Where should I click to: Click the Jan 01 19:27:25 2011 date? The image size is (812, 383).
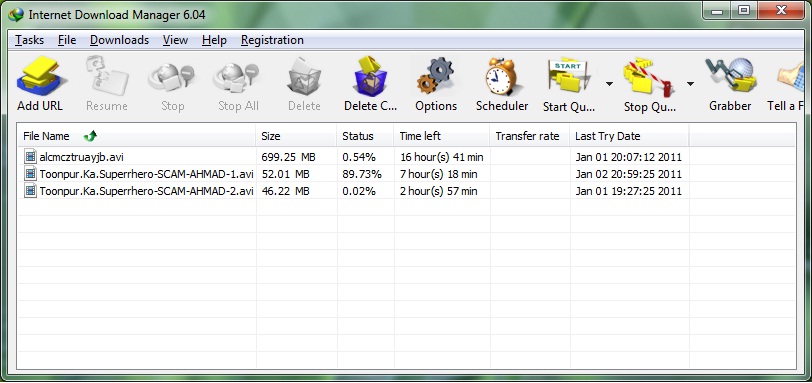tap(629, 191)
